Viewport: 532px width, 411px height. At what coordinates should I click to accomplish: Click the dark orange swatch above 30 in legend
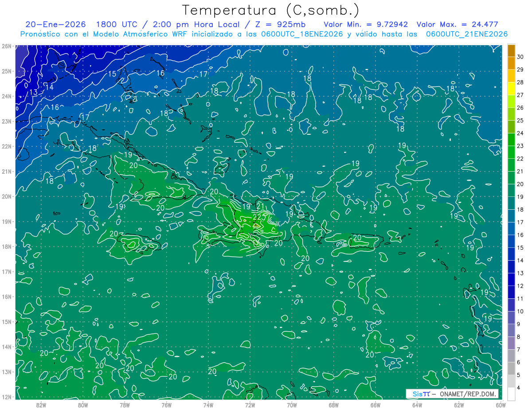tap(511, 51)
